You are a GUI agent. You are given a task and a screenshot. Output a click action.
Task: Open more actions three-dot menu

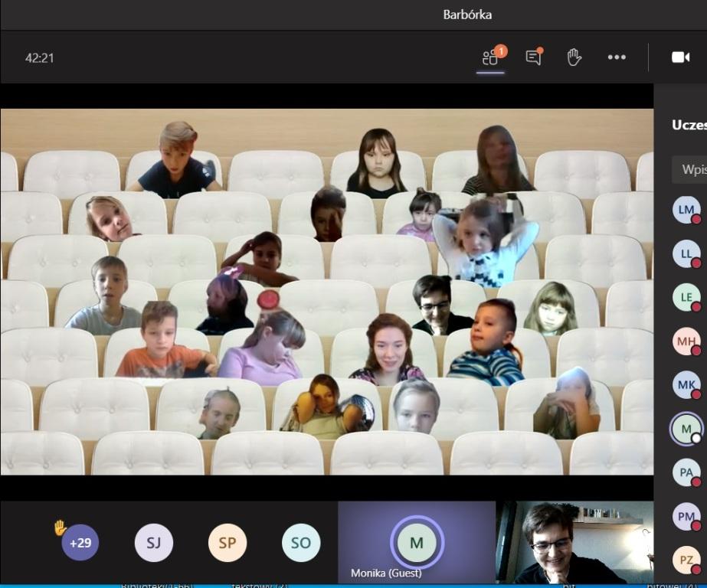(x=617, y=57)
